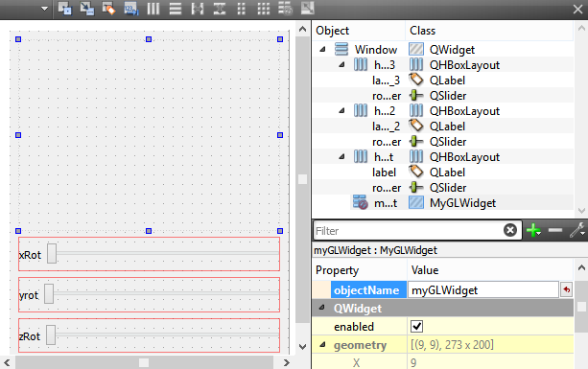This screenshot has width=588, height=369.
Task: Apply Lay Out Horizontally
Action: 153,9
